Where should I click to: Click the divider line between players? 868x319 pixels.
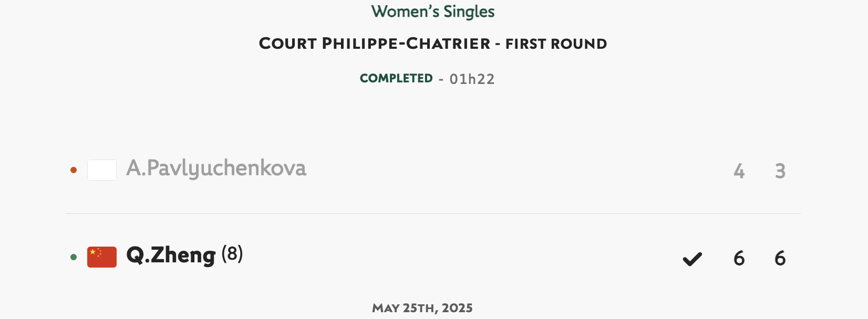pyautogui.click(x=433, y=214)
